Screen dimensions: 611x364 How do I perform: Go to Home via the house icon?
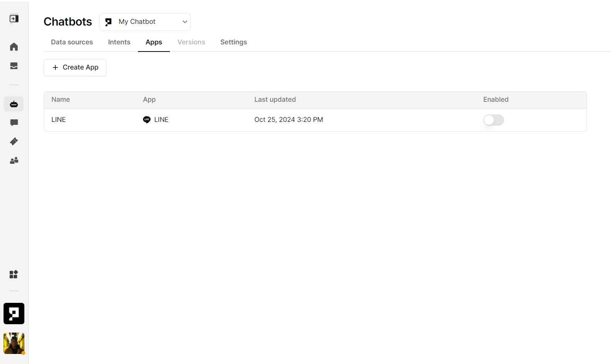(14, 47)
